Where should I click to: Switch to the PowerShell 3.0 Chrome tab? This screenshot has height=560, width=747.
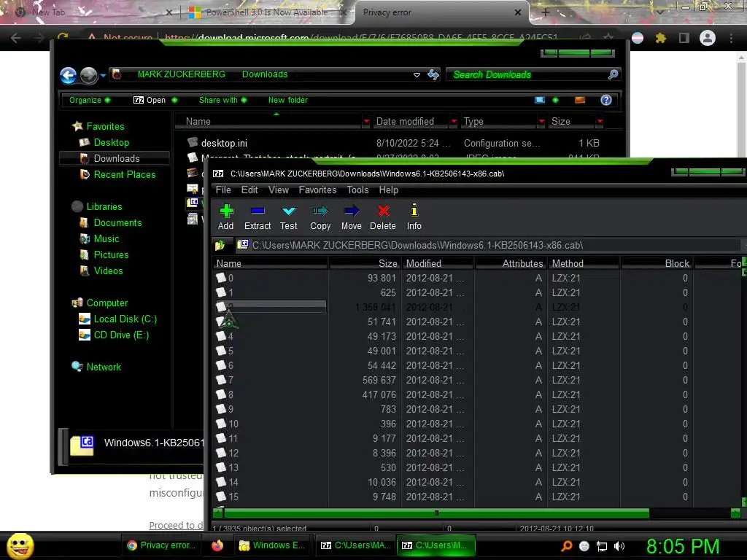click(267, 12)
